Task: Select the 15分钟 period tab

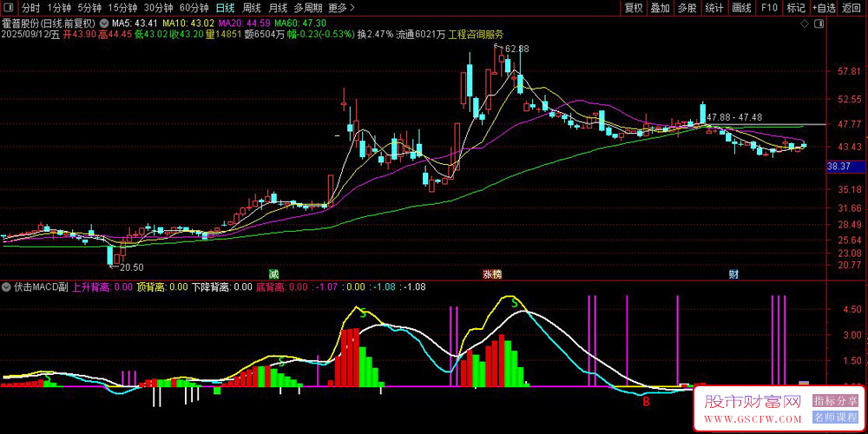Action: click(122, 8)
